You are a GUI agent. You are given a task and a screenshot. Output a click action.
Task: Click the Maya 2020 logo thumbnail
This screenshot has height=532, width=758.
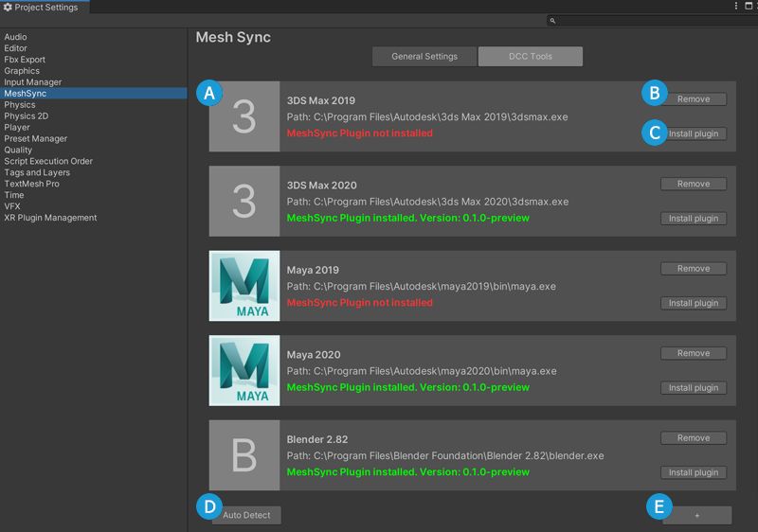[x=244, y=371]
